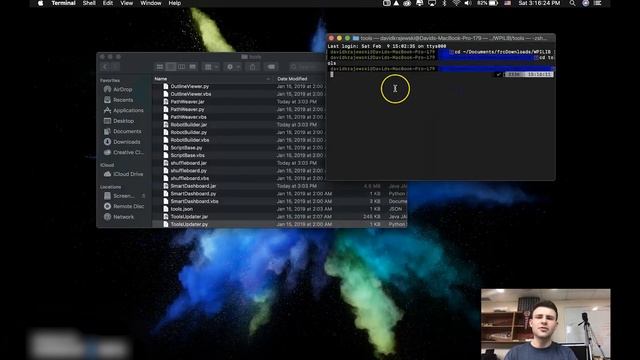Open the Edit menu
The image size is (640, 360).
pos(108,3)
